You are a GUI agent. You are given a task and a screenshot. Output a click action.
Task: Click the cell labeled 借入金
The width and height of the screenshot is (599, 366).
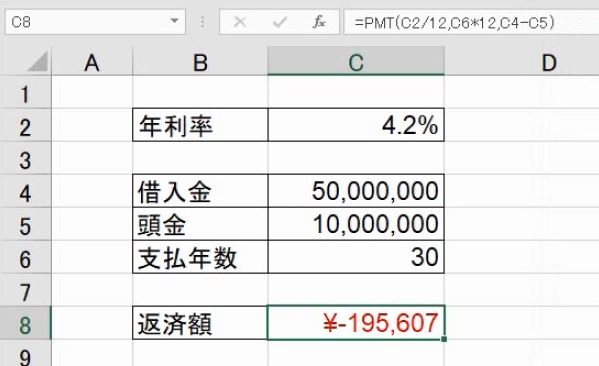tap(201, 191)
